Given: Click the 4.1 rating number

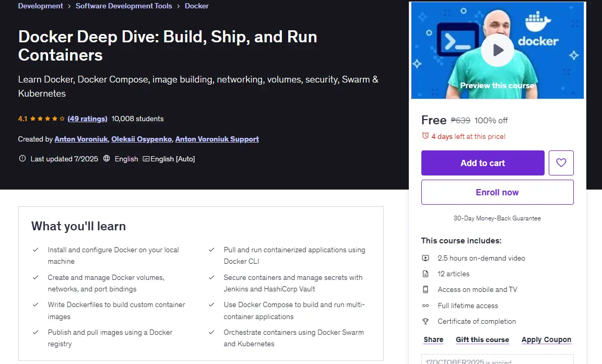Looking at the screenshot, I should tap(22, 119).
